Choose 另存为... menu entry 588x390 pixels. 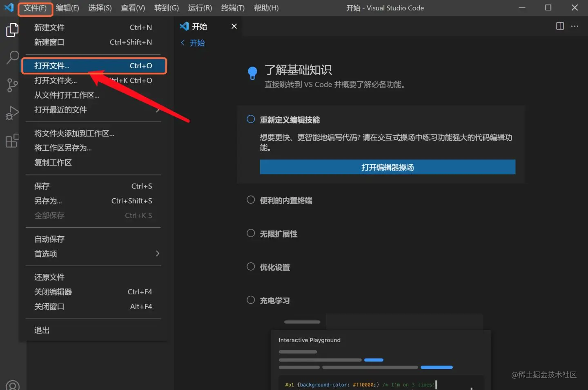pyautogui.click(x=94, y=201)
